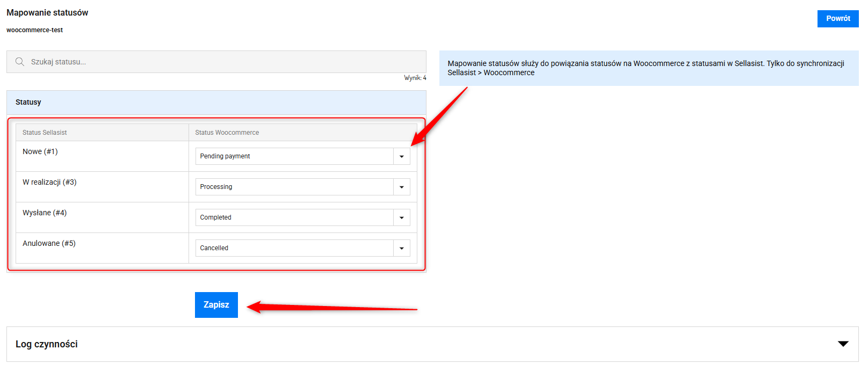Click the Status Sellasist column header
This screenshot has height=371, width=868.
[45, 133]
